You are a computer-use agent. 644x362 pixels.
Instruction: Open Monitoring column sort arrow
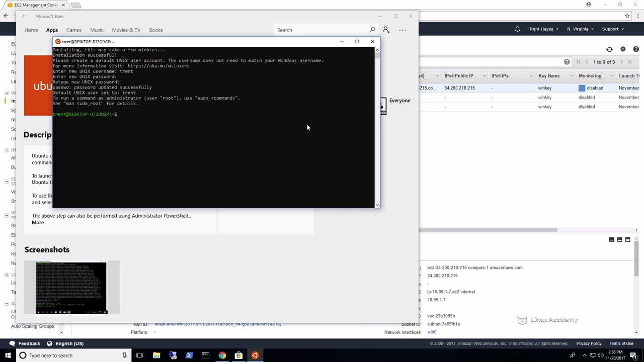612,76
